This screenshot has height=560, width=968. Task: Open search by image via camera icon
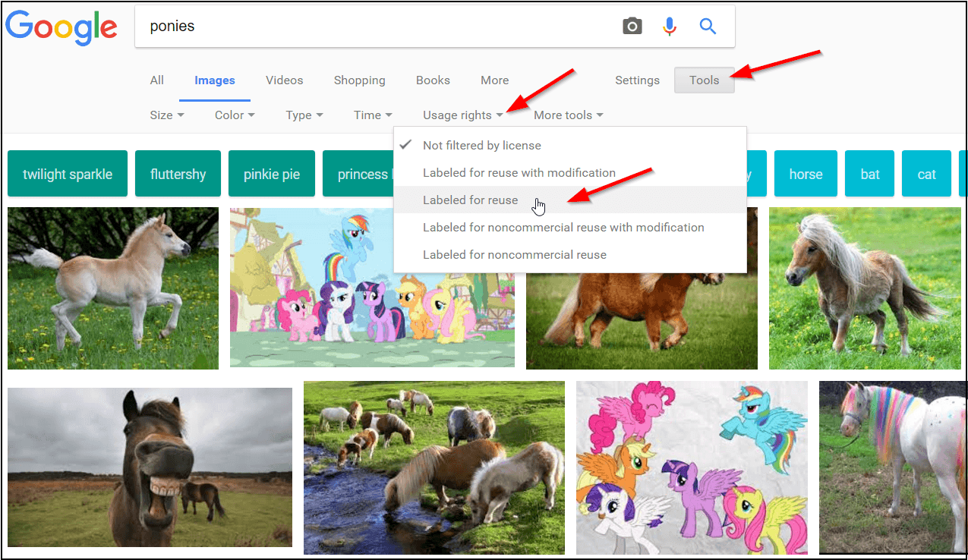(632, 25)
